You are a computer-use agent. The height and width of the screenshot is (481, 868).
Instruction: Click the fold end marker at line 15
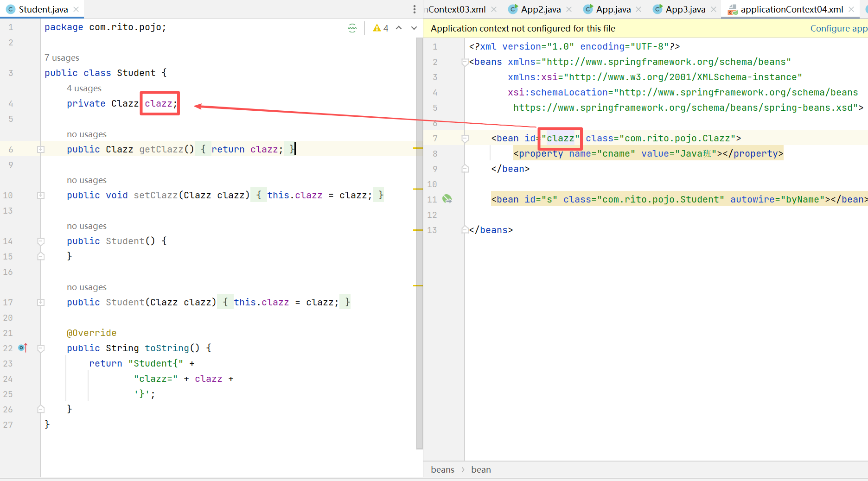[x=41, y=256]
